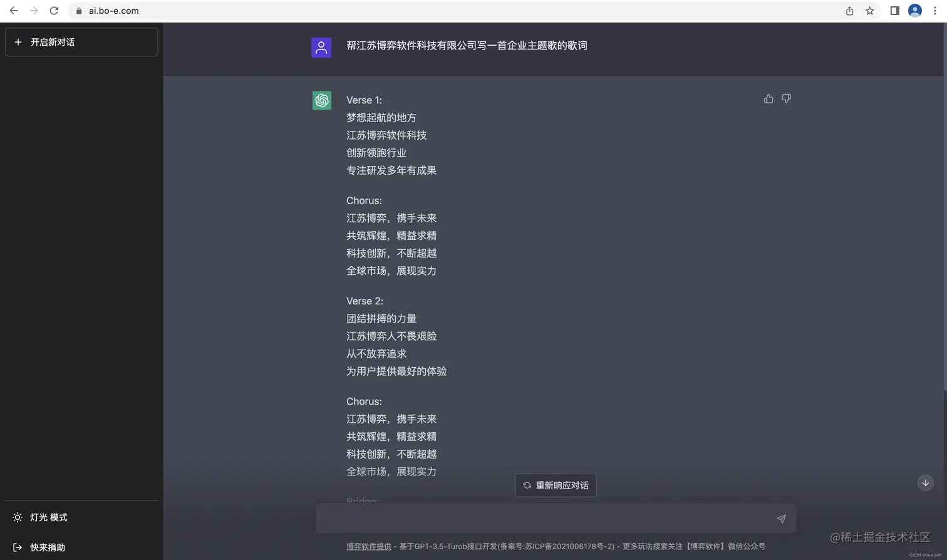Click the exit arrow icon beside 快来捐助
947x560 pixels.
(18, 547)
